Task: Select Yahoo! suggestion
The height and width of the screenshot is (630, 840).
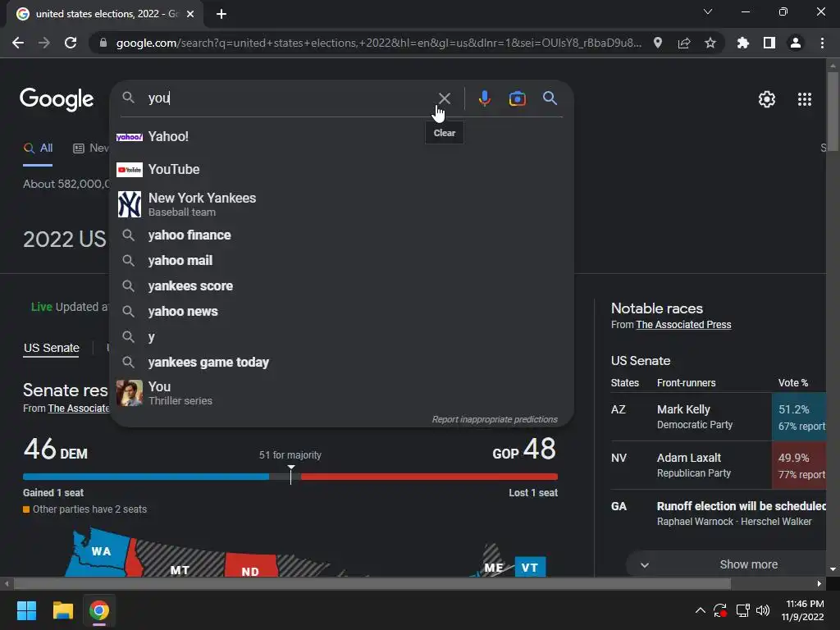Action: pos(341,137)
